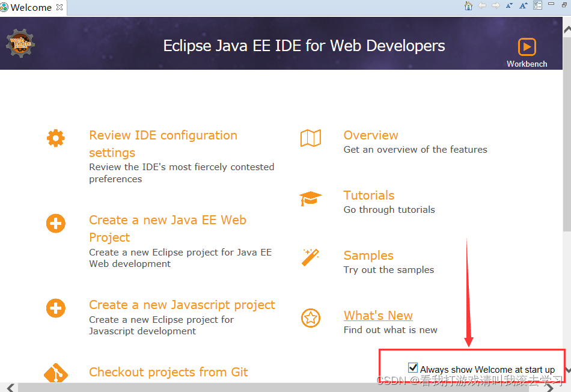571x392 pixels.
Task: Open the customize page icon
Action: pos(537,5)
